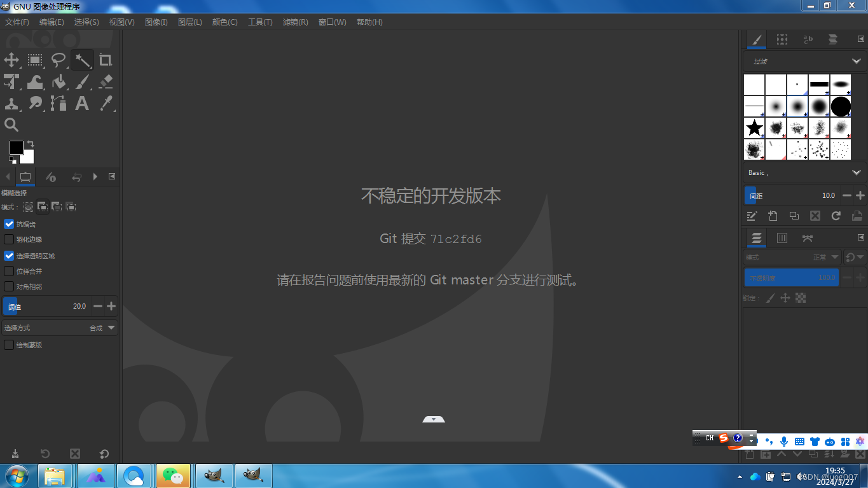
Task: Select the Smudge tool
Action: pos(35,103)
